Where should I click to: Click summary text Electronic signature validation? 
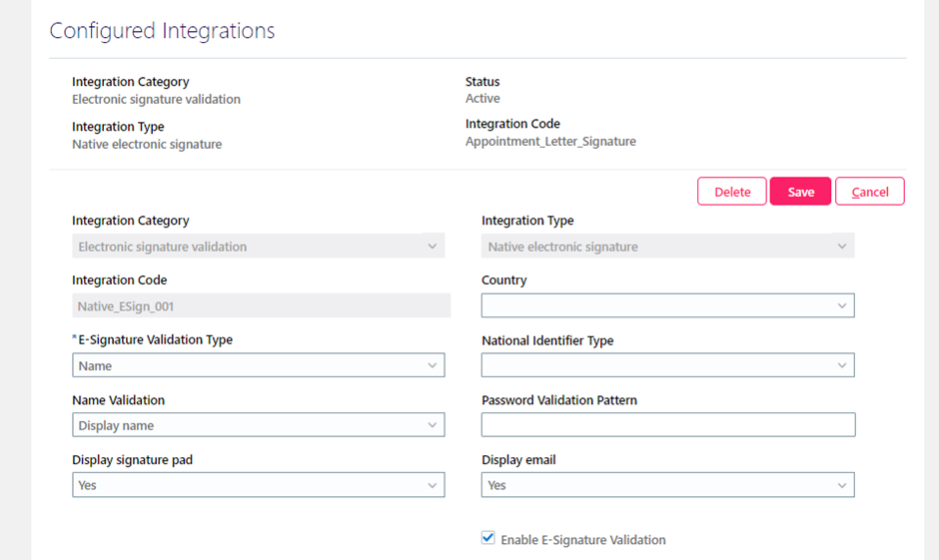pyautogui.click(x=156, y=99)
